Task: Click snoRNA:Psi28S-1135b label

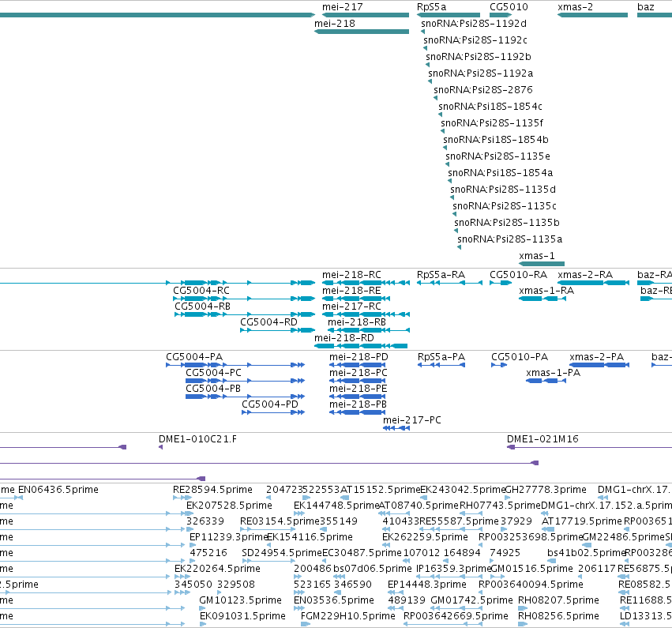Action: (x=507, y=223)
